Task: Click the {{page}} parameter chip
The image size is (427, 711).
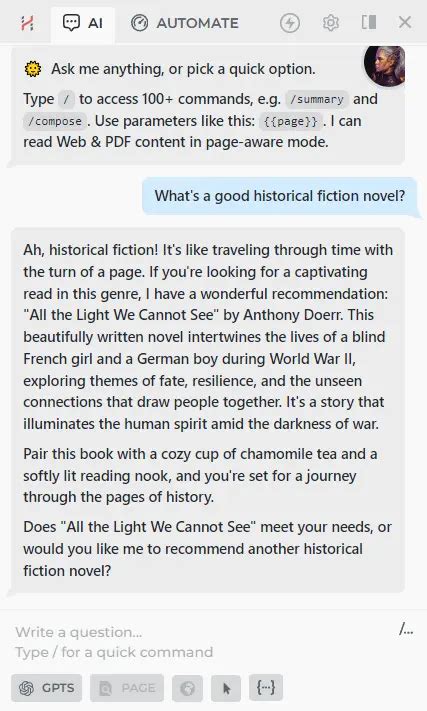Action: point(291,122)
